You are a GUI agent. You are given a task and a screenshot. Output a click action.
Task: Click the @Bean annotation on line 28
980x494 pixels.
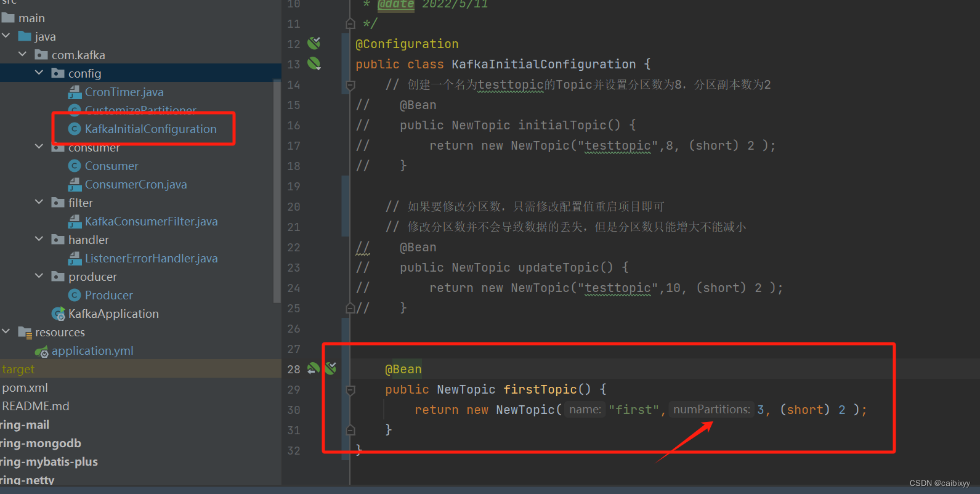403,369
